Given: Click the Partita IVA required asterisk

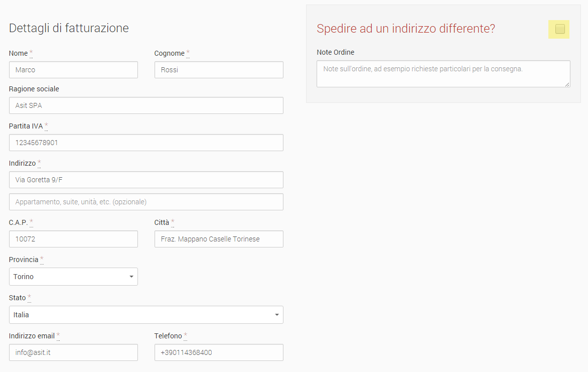Looking at the screenshot, I should (46, 126).
